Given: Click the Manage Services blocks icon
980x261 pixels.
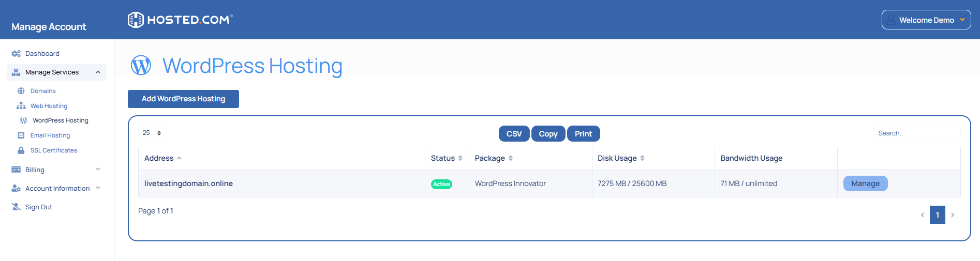Looking at the screenshot, I should [16, 72].
